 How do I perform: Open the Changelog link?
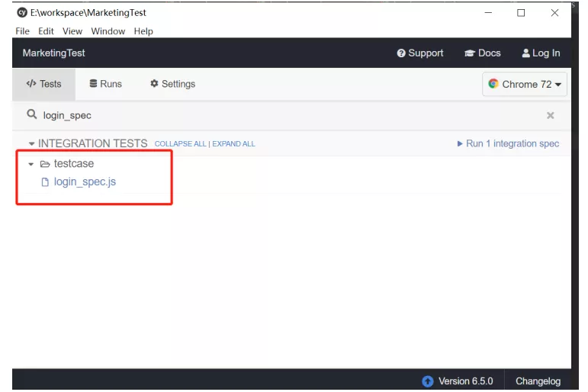coord(538,381)
